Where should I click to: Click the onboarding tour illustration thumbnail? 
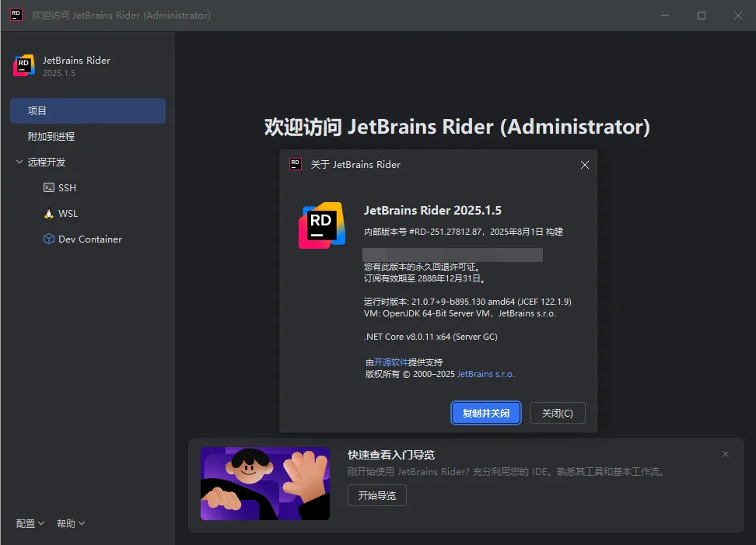[x=265, y=484]
